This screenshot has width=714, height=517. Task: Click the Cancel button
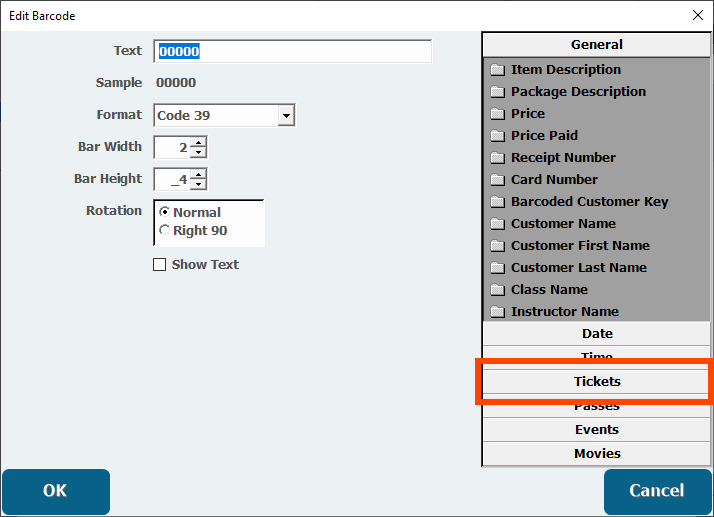pyautogui.click(x=656, y=491)
